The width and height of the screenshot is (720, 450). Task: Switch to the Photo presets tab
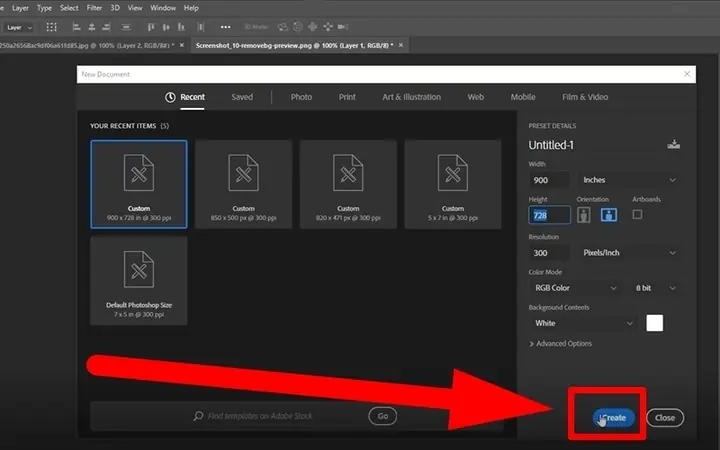coord(301,97)
